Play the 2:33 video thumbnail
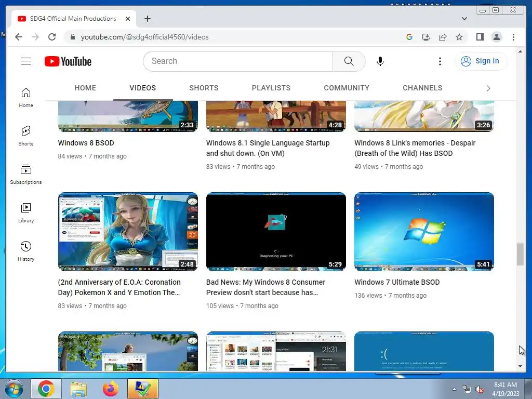532x399 pixels. [128, 116]
